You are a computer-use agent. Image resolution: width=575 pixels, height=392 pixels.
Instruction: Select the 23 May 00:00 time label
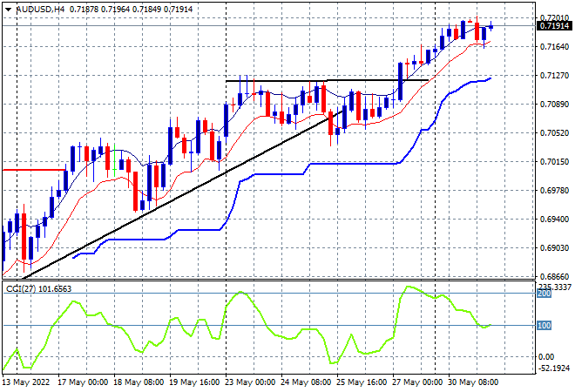pos(250,382)
